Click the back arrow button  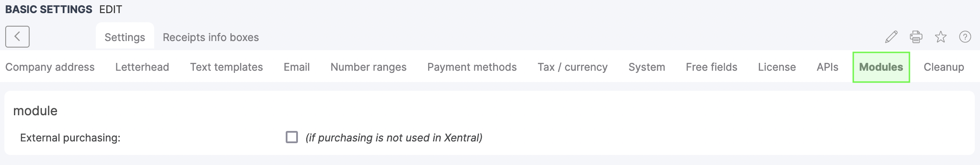(17, 37)
